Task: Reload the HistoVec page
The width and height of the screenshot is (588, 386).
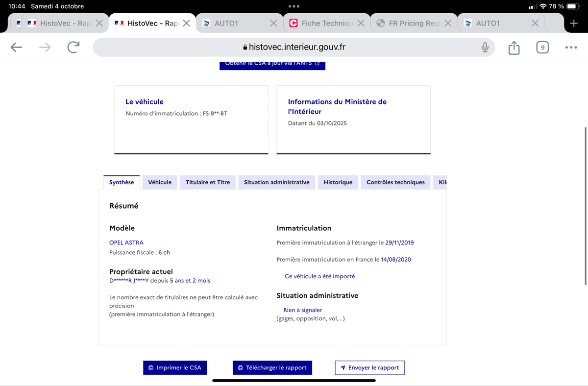Action: (73, 48)
